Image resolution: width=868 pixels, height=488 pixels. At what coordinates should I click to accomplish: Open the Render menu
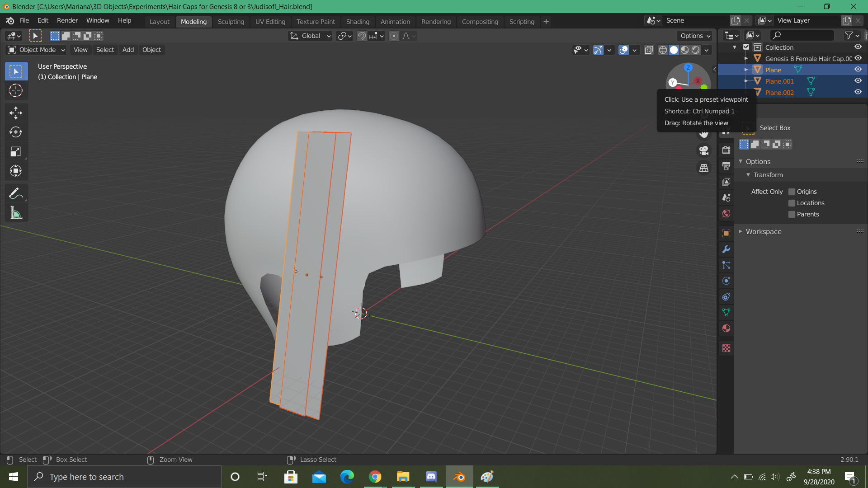click(x=67, y=20)
